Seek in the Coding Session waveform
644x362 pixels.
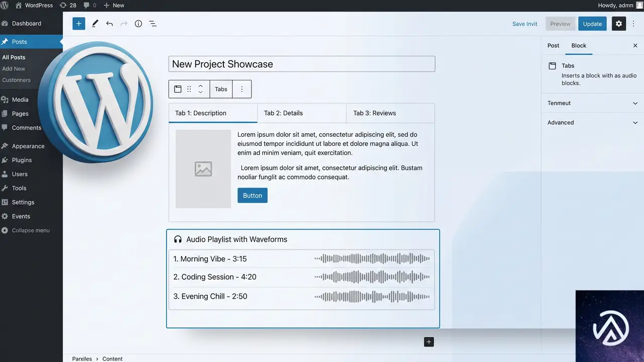click(372, 277)
